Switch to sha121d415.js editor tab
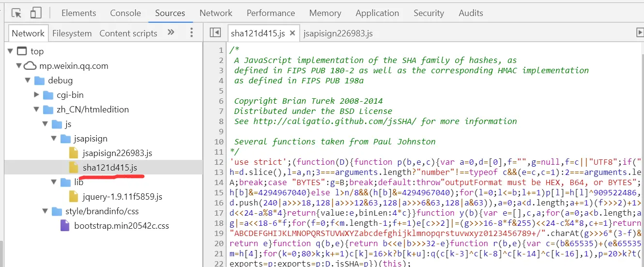Screen dimensions: 644x267 click(257, 33)
